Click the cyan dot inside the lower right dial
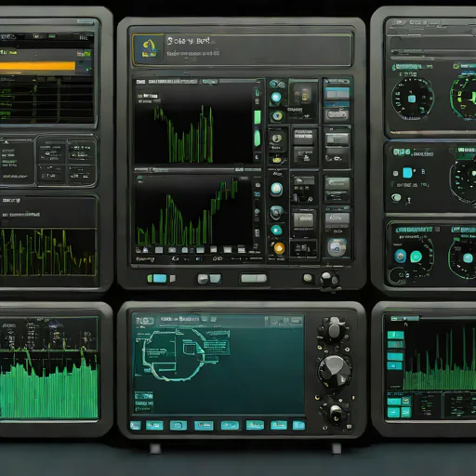The image size is (476, 476). click(468, 258)
